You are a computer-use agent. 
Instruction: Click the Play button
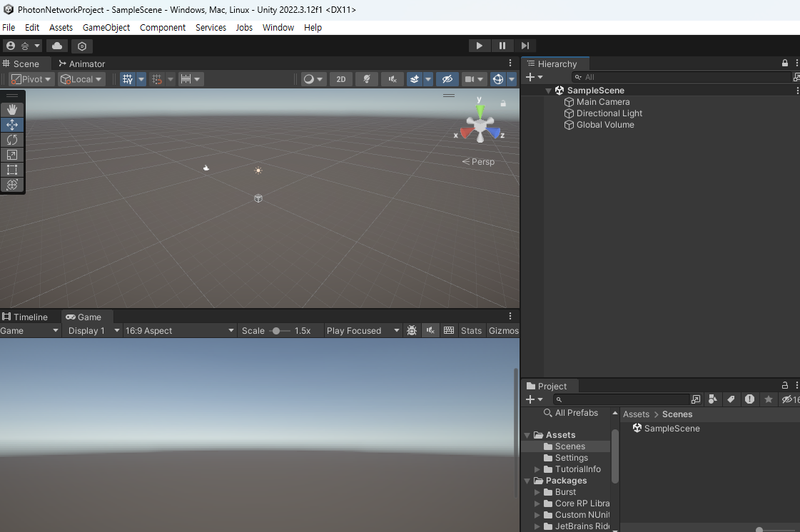(479, 46)
